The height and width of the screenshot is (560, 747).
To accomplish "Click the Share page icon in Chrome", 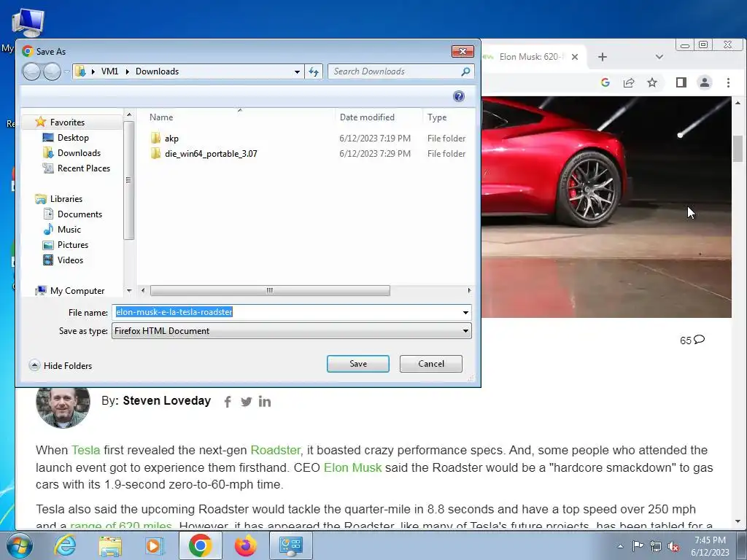I will click(x=629, y=82).
